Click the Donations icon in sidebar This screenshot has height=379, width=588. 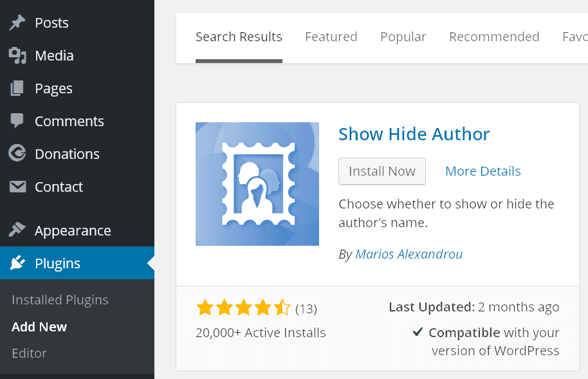(x=17, y=154)
